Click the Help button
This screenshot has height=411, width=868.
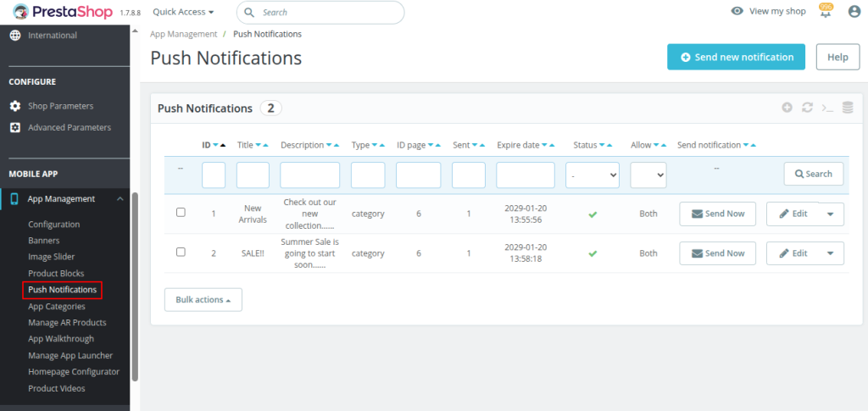[837, 57]
